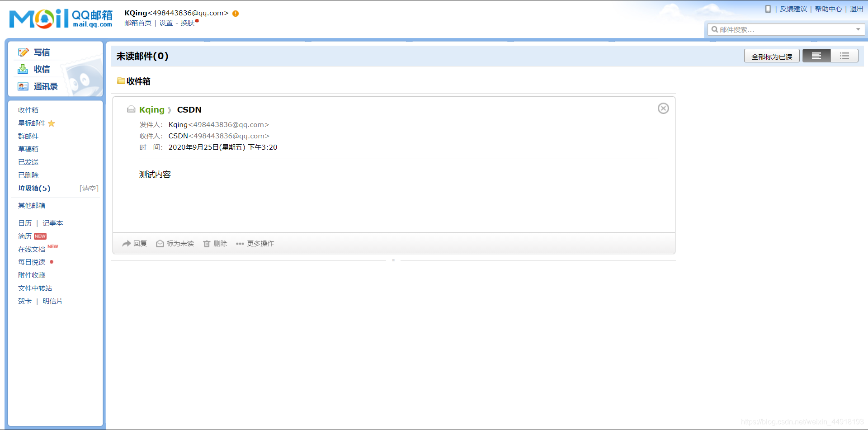Open 垃圾箱(5) spam folder
The width and height of the screenshot is (868, 430).
(34, 189)
